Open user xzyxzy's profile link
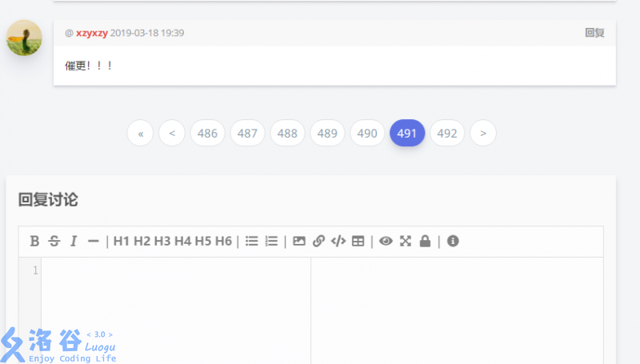Viewport: 640px width, 364px height. pyautogui.click(x=92, y=33)
